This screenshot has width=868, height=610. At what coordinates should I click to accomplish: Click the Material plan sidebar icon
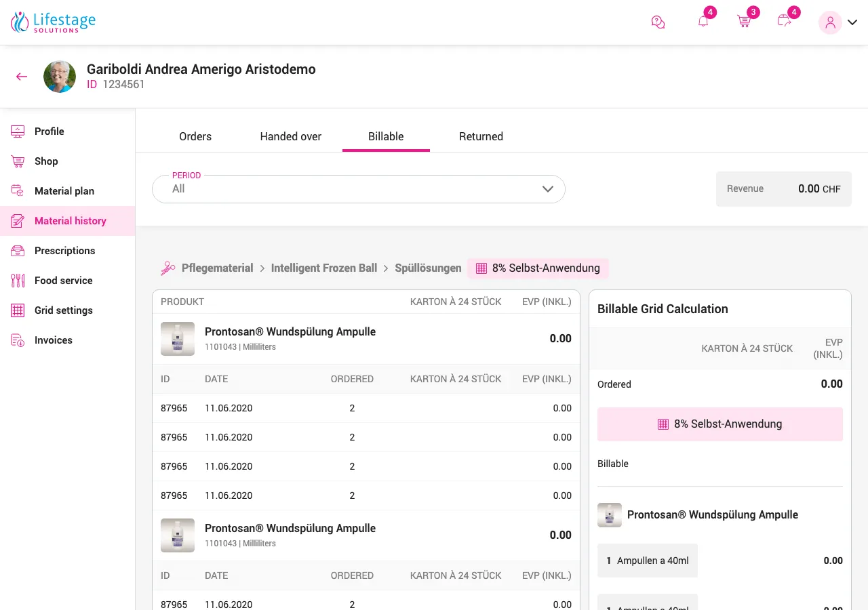(x=18, y=191)
